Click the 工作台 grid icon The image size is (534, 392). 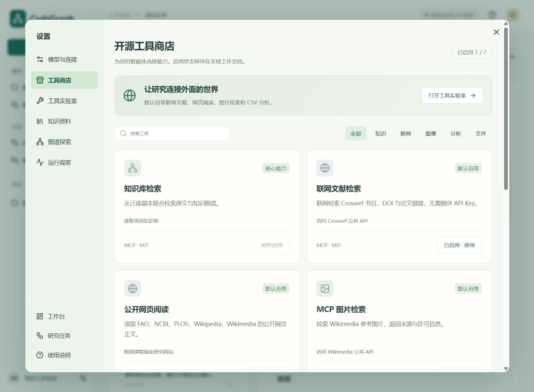coord(40,316)
